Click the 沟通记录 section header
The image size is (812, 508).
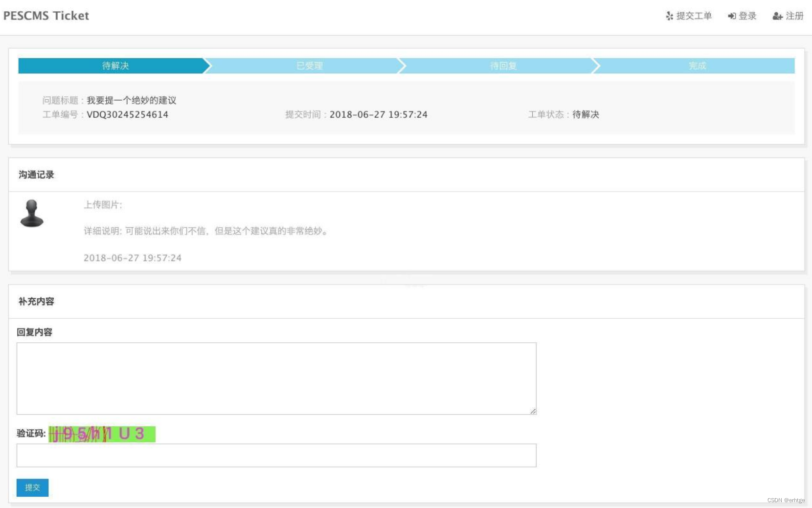[x=36, y=175]
